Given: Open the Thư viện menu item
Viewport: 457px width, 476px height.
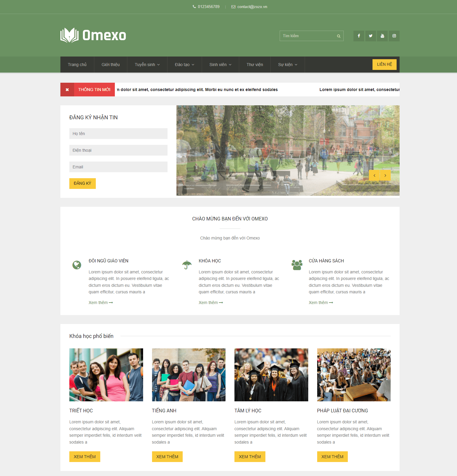Looking at the screenshot, I should click(x=255, y=65).
